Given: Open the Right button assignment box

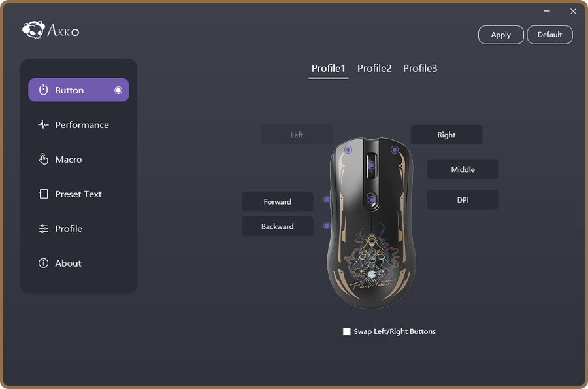Looking at the screenshot, I should [446, 135].
